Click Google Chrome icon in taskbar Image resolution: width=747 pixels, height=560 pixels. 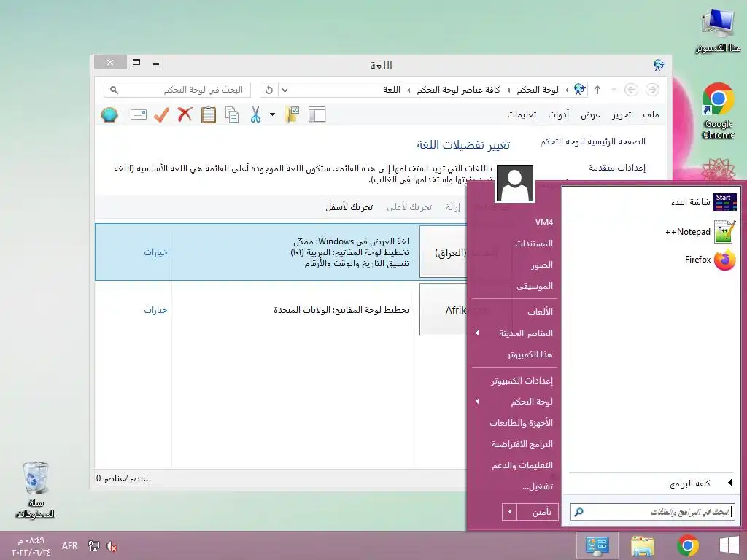(687, 545)
